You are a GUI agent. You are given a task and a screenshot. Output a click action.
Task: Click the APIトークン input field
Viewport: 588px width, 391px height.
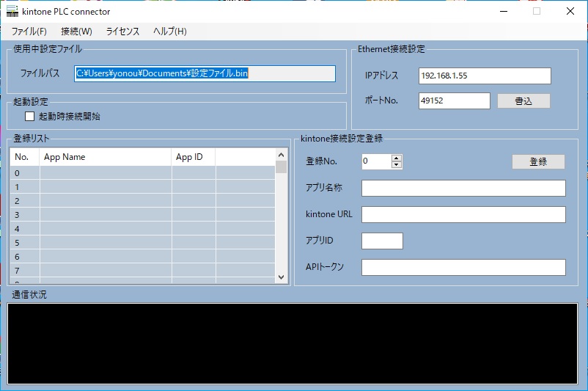(x=463, y=267)
